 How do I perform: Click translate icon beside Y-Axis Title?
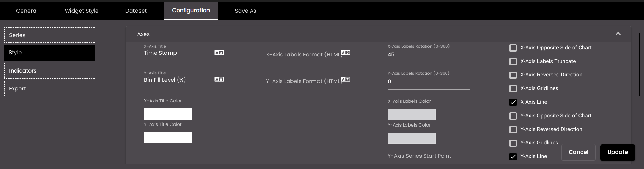pos(219,79)
